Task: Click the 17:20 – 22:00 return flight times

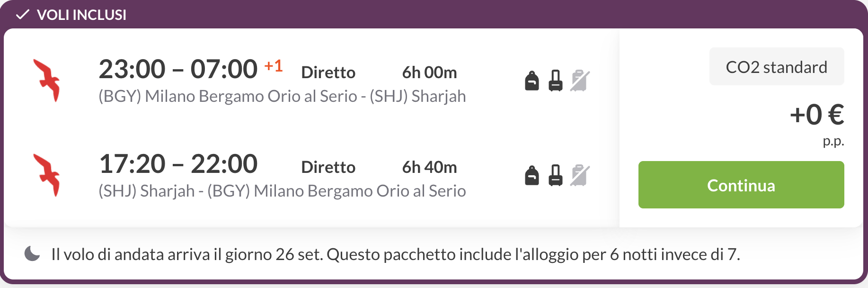Action: point(178,164)
